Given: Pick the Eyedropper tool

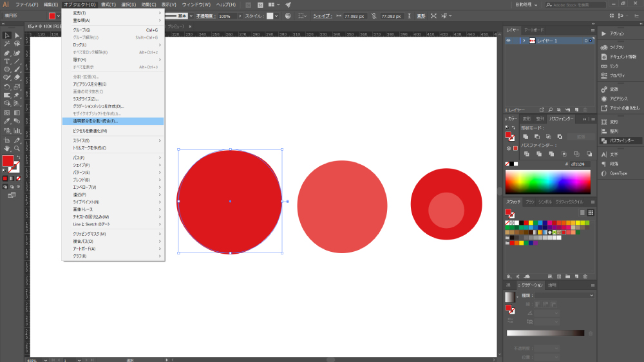Looking at the screenshot, I should 6,120.
